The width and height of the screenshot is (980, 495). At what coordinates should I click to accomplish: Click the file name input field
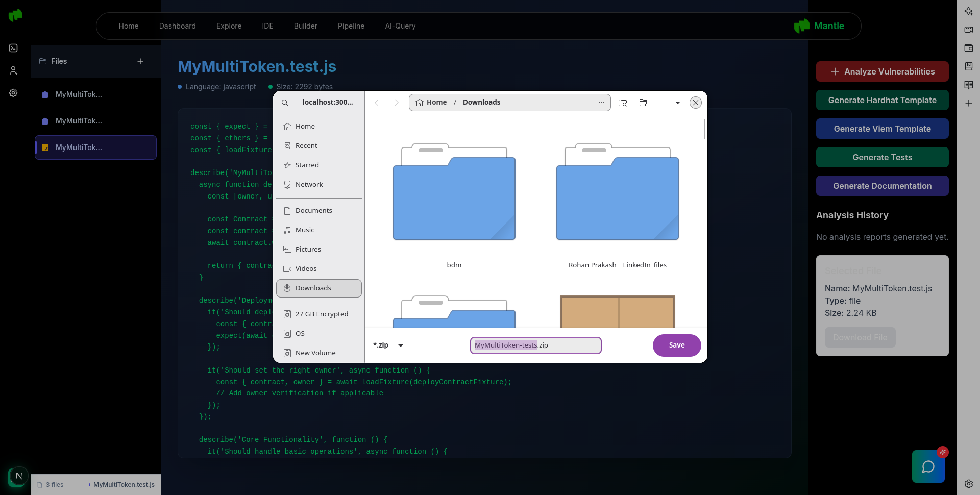click(x=535, y=345)
